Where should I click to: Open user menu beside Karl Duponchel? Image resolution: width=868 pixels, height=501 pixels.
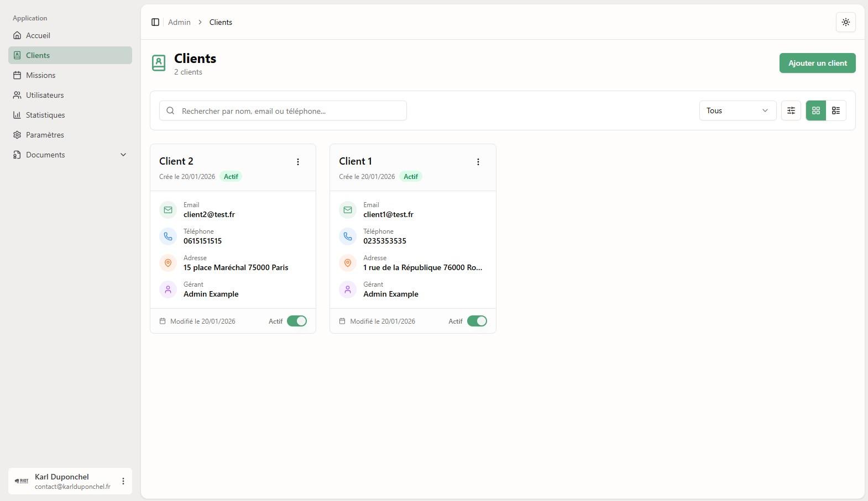pyautogui.click(x=123, y=481)
